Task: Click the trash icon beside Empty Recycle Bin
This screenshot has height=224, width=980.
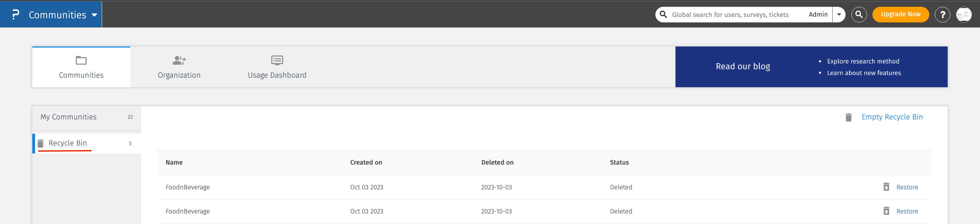Action: pyautogui.click(x=848, y=117)
